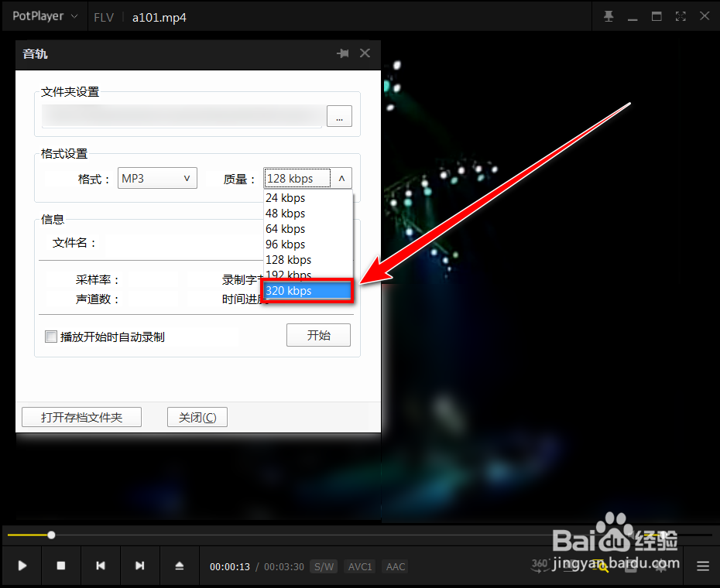720x588 pixels.
Task: Pin the 音轨 dialog
Action: pyautogui.click(x=342, y=53)
